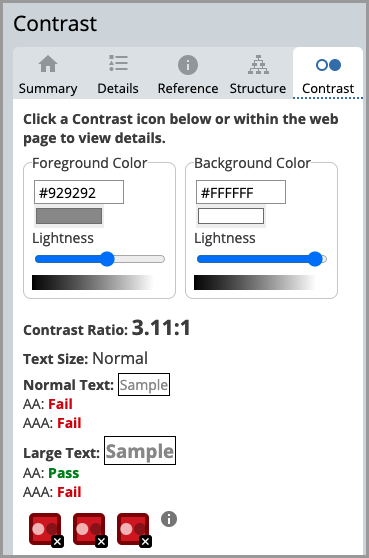Open the gray foreground color swatch picker
Screen dimensions: 369x558
click(69, 216)
